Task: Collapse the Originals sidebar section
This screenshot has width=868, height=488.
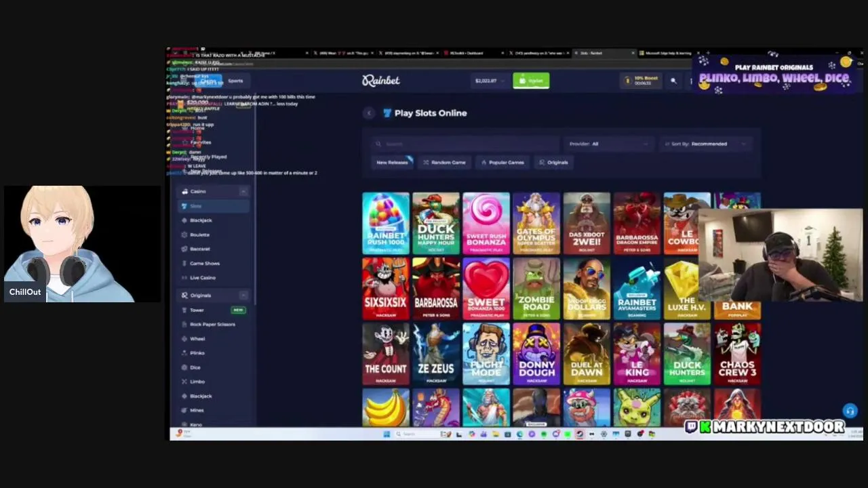Action: click(243, 295)
